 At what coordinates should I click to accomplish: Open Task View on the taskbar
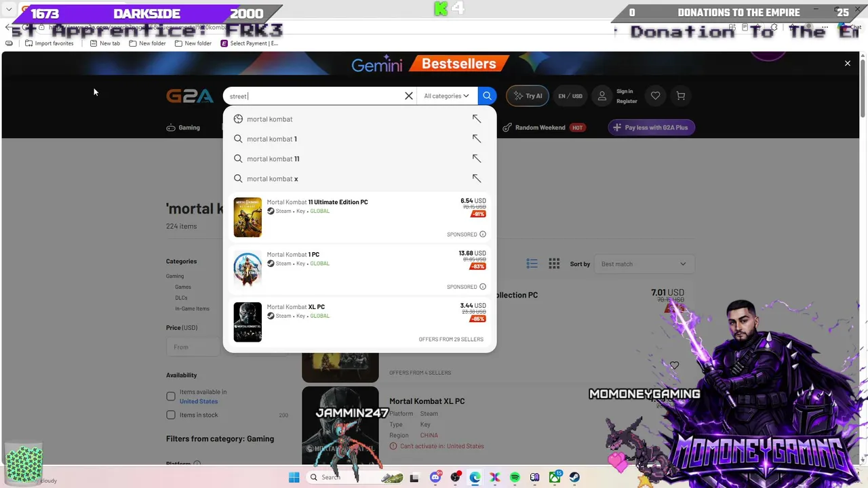(414, 477)
